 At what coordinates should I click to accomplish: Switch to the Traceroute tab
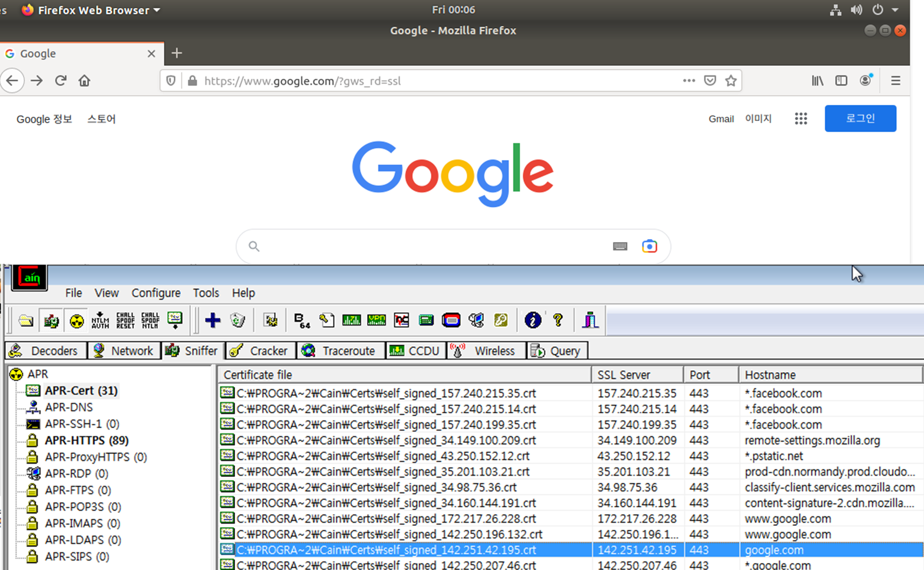(x=340, y=351)
